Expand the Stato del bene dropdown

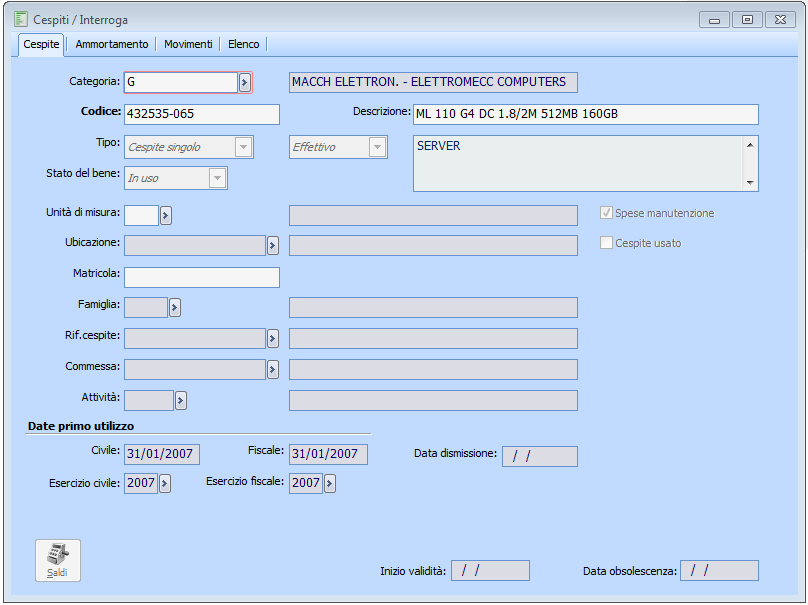(x=217, y=178)
